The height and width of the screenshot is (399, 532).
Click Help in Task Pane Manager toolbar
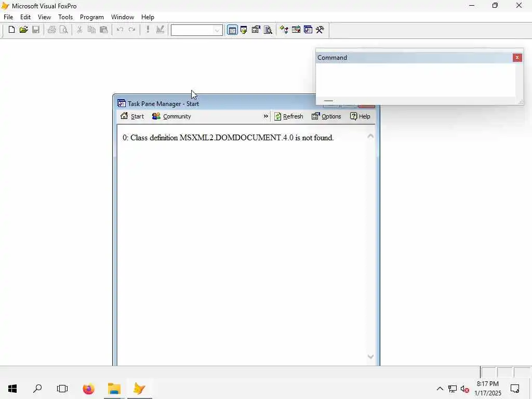coord(360,116)
